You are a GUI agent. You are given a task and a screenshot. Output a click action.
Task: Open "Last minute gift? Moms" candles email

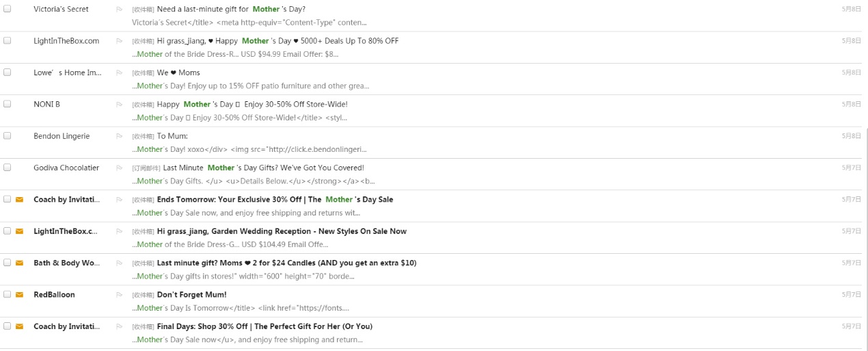pyautogui.click(x=286, y=263)
